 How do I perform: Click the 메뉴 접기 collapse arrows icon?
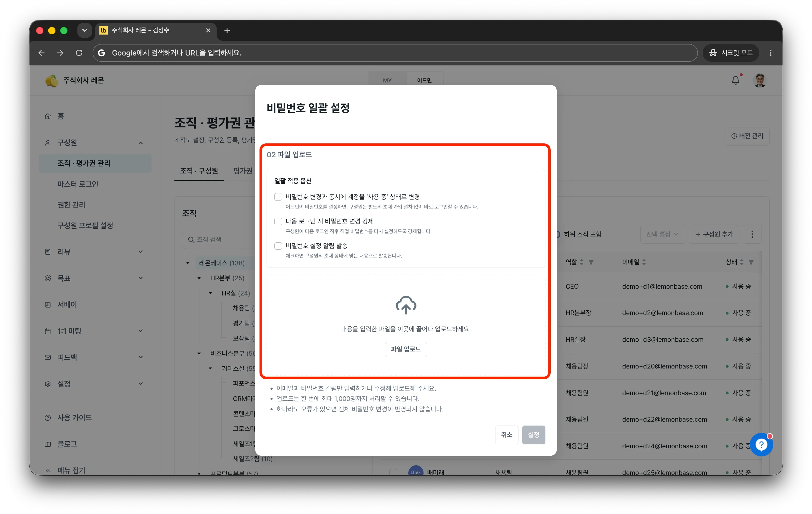click(48, 471)
